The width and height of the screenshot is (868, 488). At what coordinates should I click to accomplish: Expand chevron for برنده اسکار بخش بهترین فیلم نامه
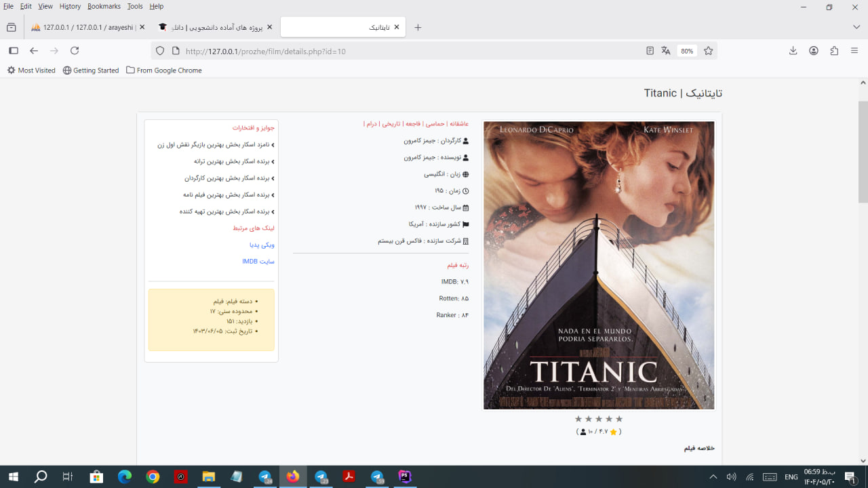tap(273, 195)
